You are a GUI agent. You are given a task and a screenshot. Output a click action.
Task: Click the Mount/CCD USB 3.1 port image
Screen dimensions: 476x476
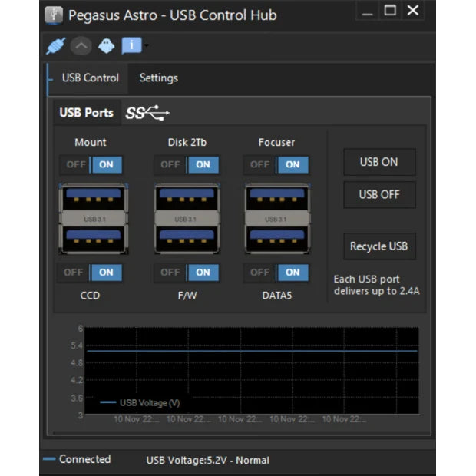(x=94, y=218)
